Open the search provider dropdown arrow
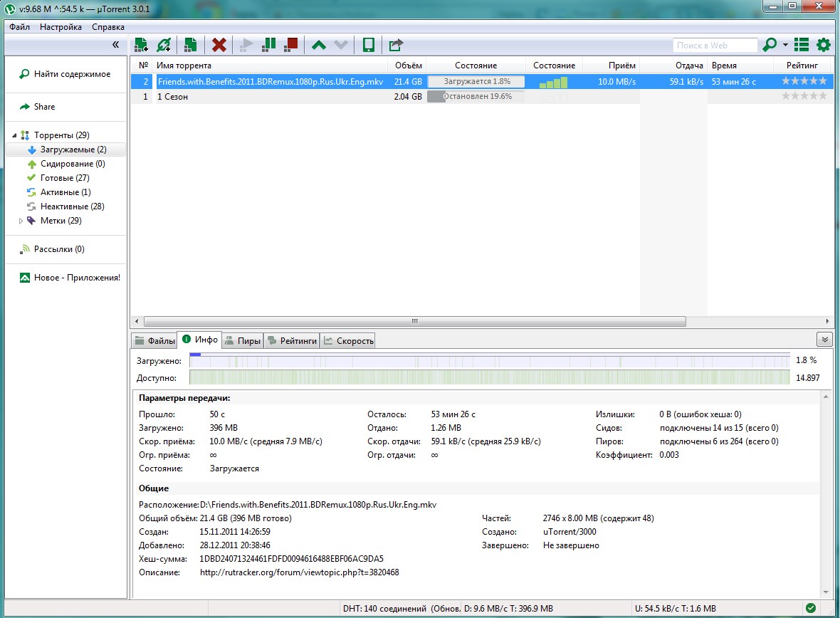The image size is (840, 618). pyautogui.click(x=785, y=45)
